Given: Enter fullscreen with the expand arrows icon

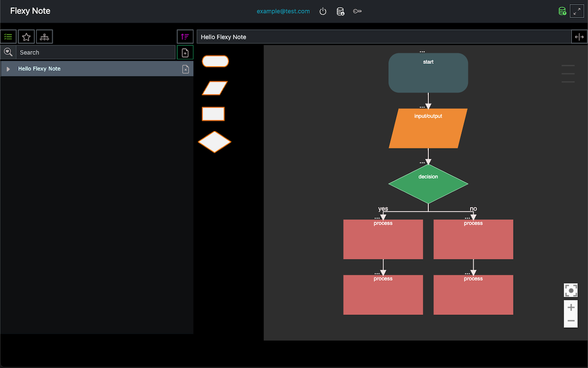Looking at the screenshot, I should coord(577,11).
